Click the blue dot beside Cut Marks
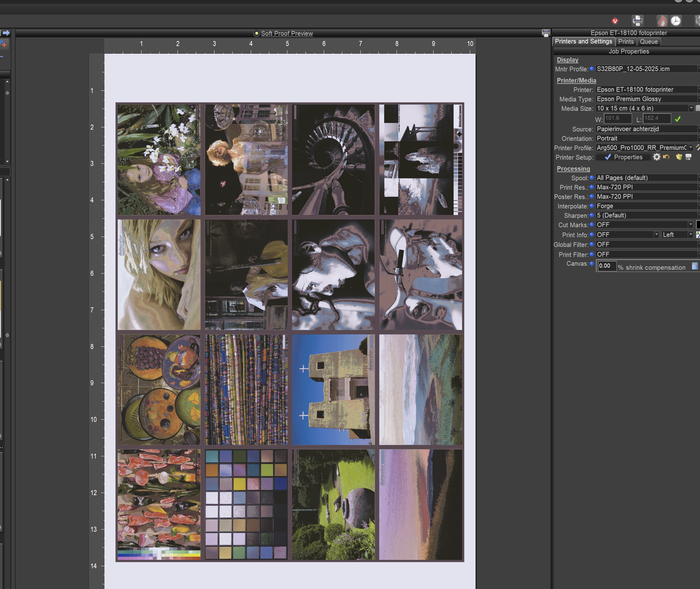The image size is (700, 589). coord(592,224)
